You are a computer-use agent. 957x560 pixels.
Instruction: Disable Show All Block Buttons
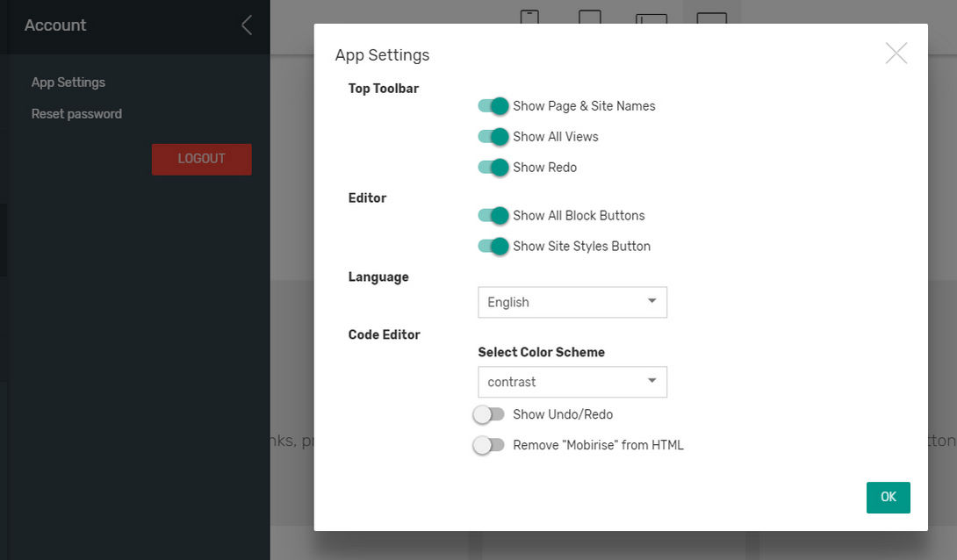pos(493,216)
